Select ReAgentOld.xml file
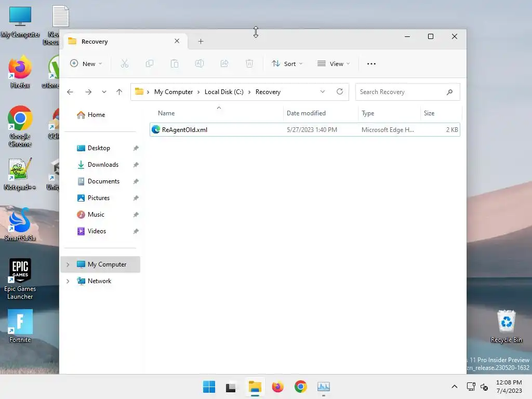This screenshot has height=399, width=532. coord(304,129)
